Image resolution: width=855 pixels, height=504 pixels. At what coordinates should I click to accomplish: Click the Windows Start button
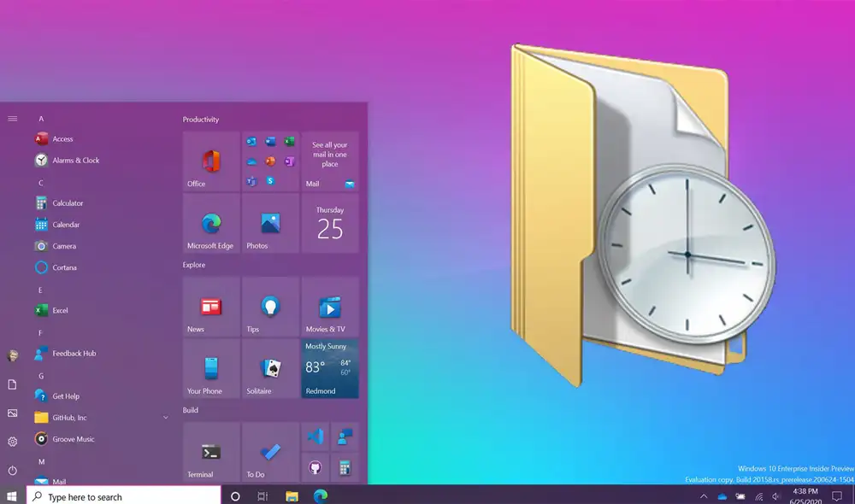12,496
